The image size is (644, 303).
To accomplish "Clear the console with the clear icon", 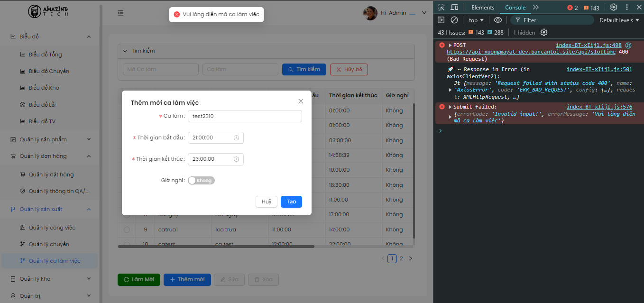I will click(454, 20).
